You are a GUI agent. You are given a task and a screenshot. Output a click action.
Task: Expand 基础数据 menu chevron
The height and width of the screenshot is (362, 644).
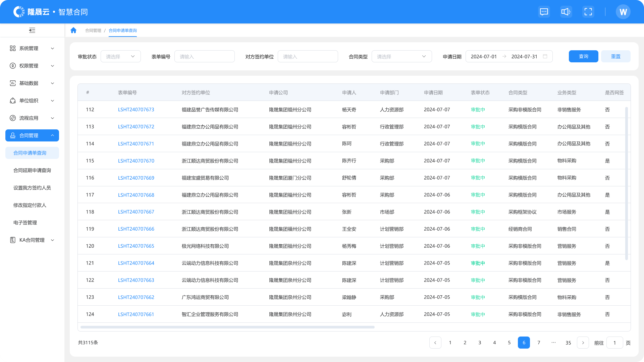[x=52, y=83]
